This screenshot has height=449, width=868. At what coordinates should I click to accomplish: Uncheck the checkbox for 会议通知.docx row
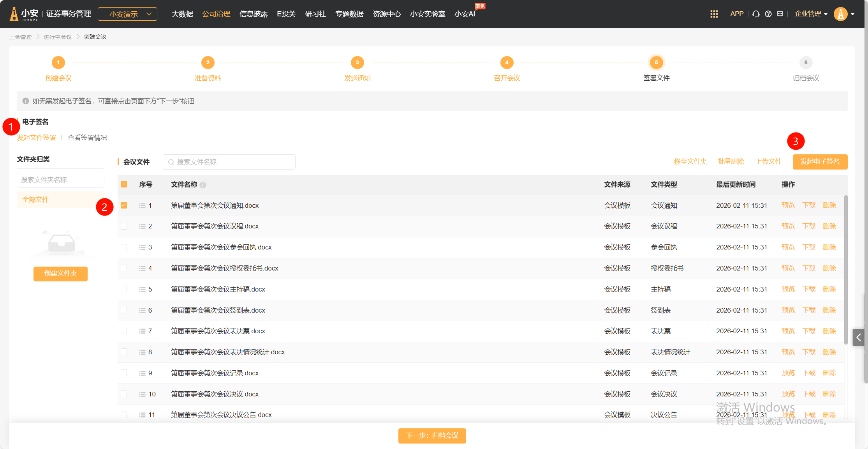coord(124,205)
